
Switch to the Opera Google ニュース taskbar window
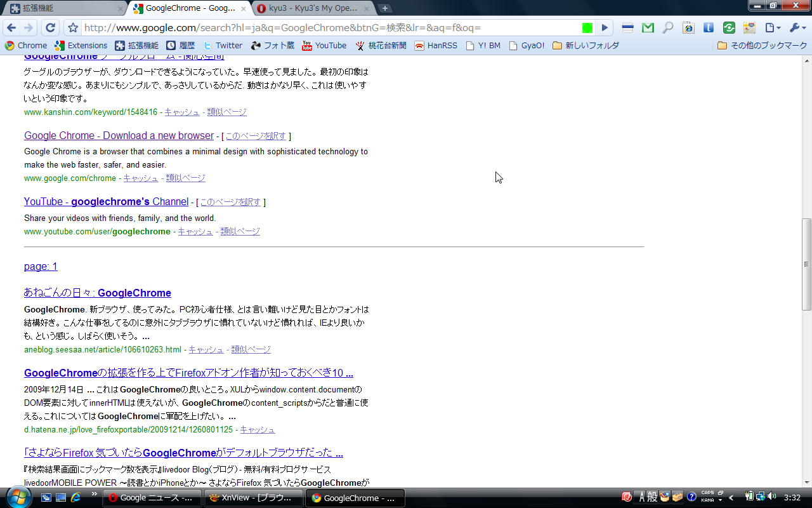[152, 498]
